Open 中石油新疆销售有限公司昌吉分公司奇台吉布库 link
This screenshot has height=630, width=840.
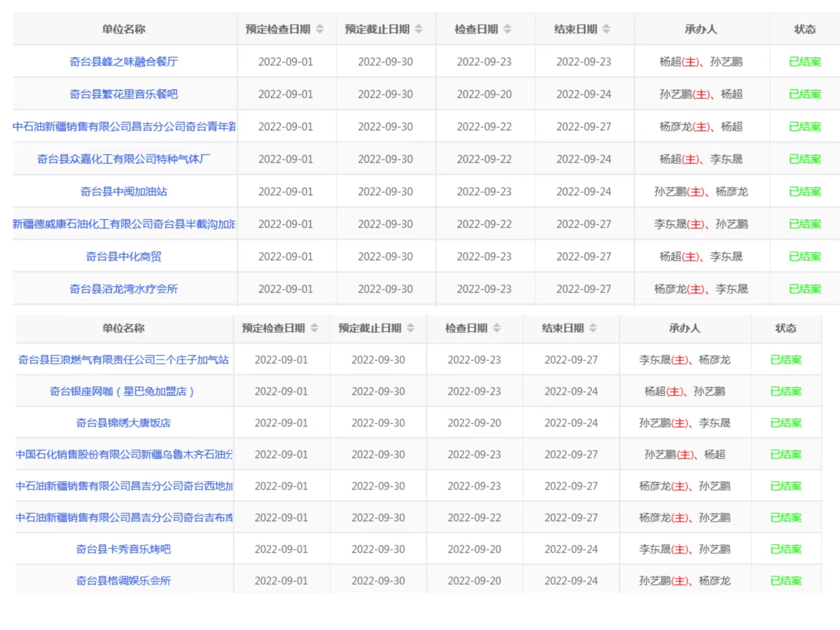click(x=124, y=517)
